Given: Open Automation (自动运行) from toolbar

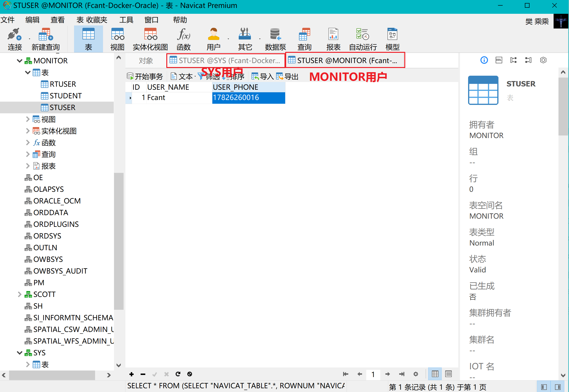Looking at the screenshot, I should (363, 39).
